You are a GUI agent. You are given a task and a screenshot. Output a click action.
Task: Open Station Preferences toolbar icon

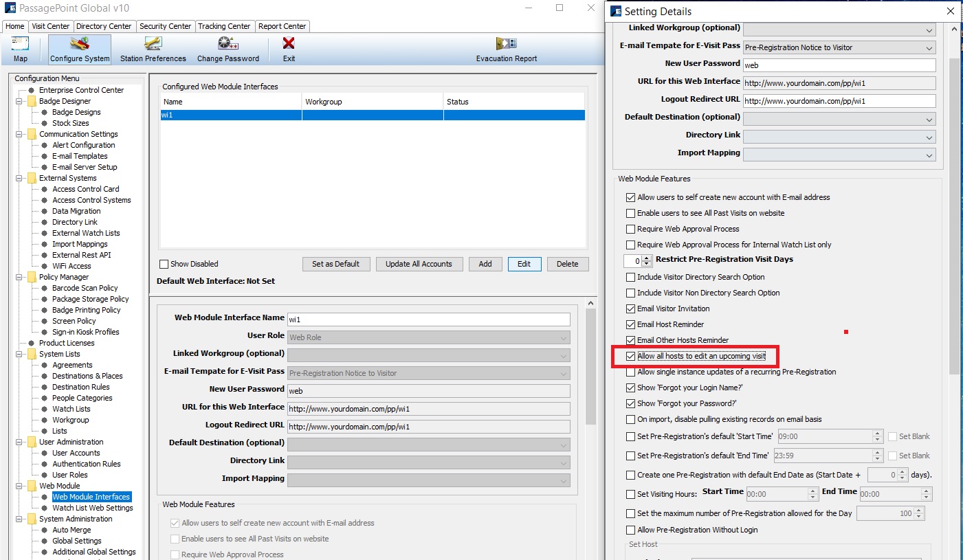153,44
